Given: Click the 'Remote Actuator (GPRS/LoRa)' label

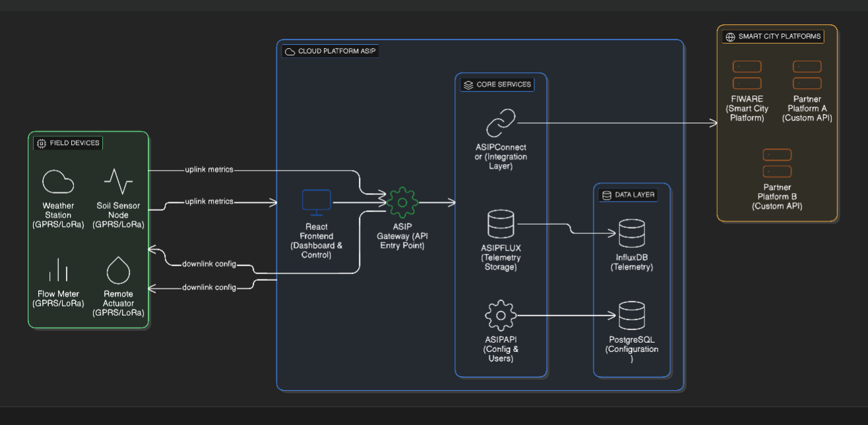Looking at the screenshot, I should pyautogui.click(x=119, y=303).
